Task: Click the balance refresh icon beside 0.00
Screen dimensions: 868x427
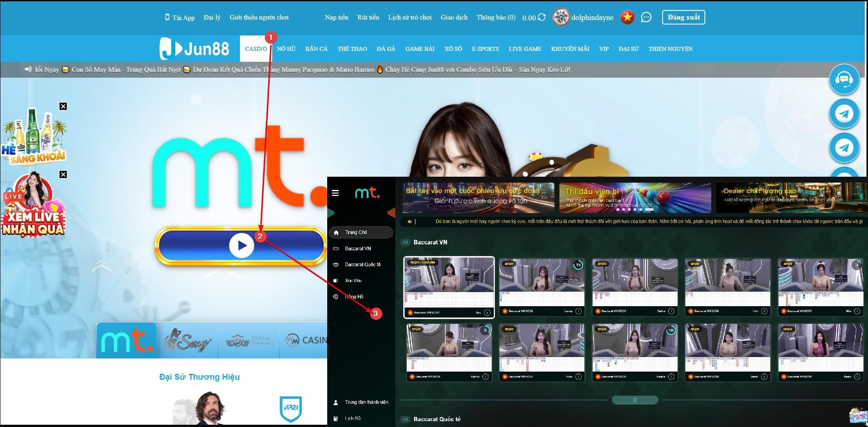Action: [x=542, y=17]
